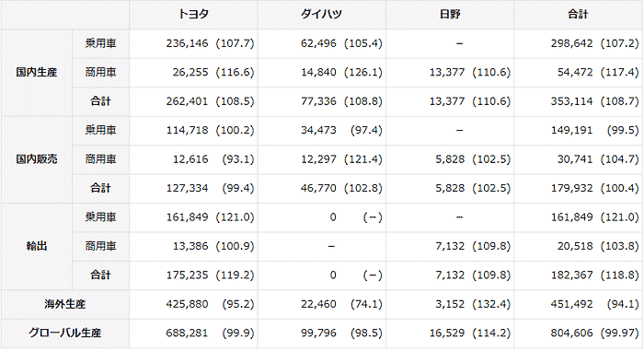Click the 日野 column header

(x=450, y=15)
